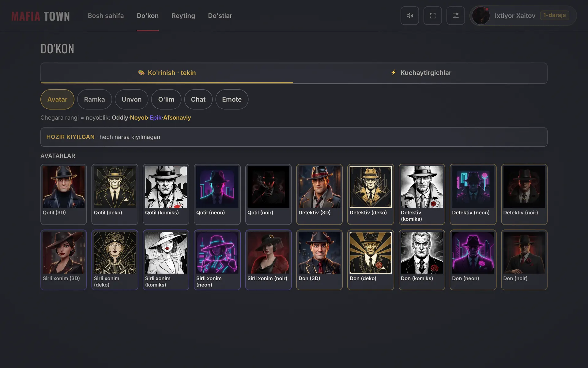This screenshot has width=588, height=368.
Task: Open the Reyting page
Action: pos(183,16)
